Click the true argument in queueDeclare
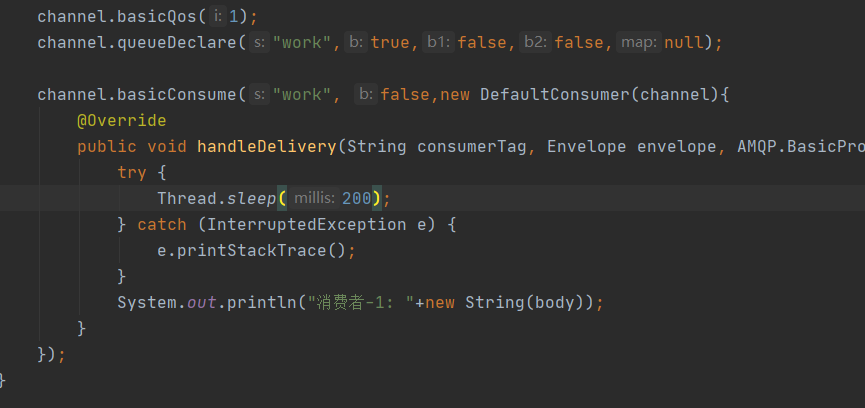This screenshot has height=408, width=865. coord(390,42)
